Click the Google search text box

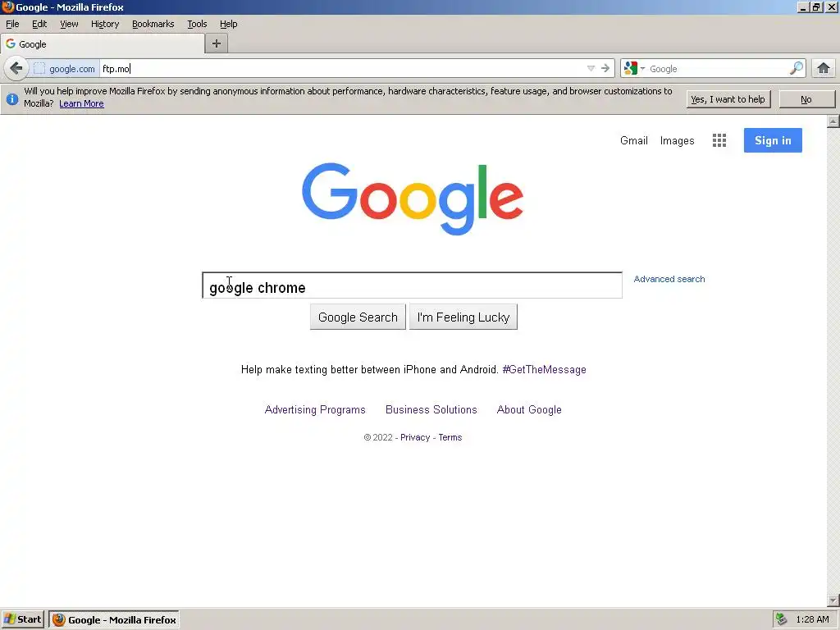412,285
